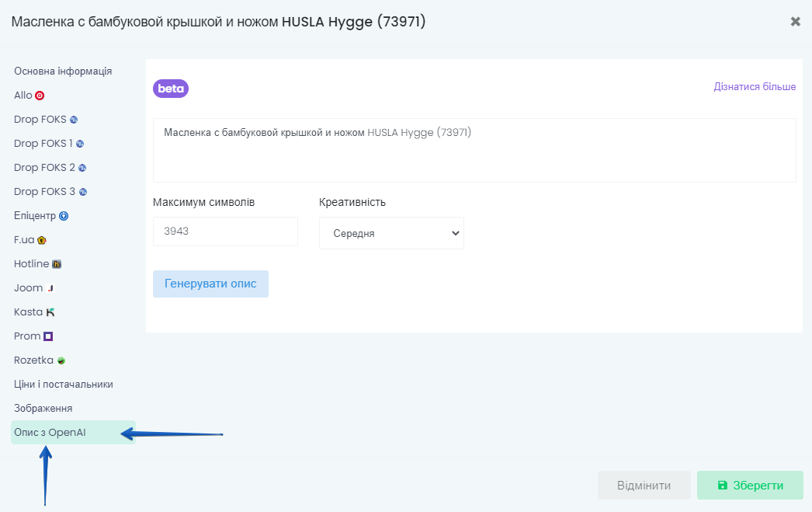Click the Відмінити button
The image size is (812, 512).
point(644,486)
